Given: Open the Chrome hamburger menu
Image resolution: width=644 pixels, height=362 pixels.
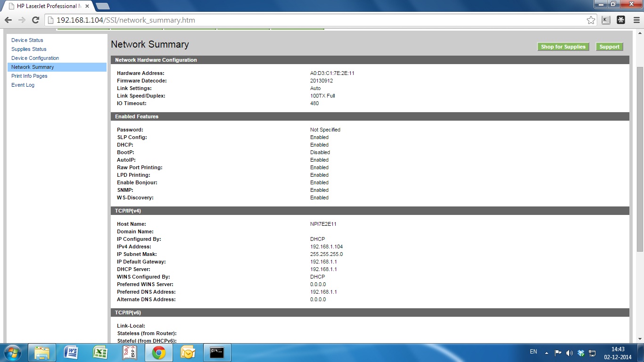Looking at the screenshot, I should [636, 20].
